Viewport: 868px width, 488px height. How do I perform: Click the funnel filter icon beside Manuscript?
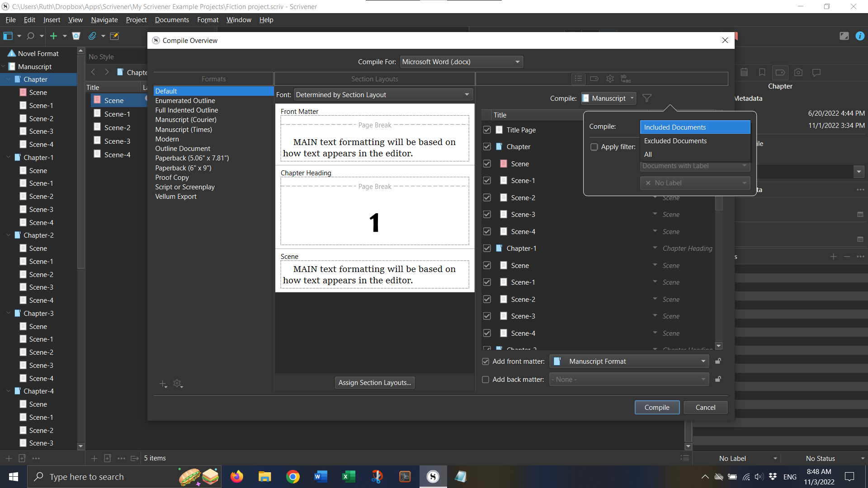647,98
